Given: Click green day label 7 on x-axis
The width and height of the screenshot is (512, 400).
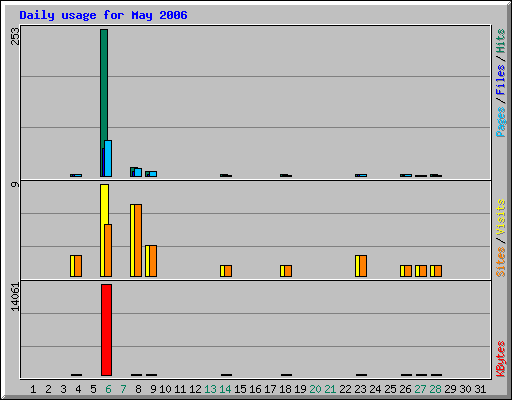Looking at the screenshot, I should tap(123, 389).
